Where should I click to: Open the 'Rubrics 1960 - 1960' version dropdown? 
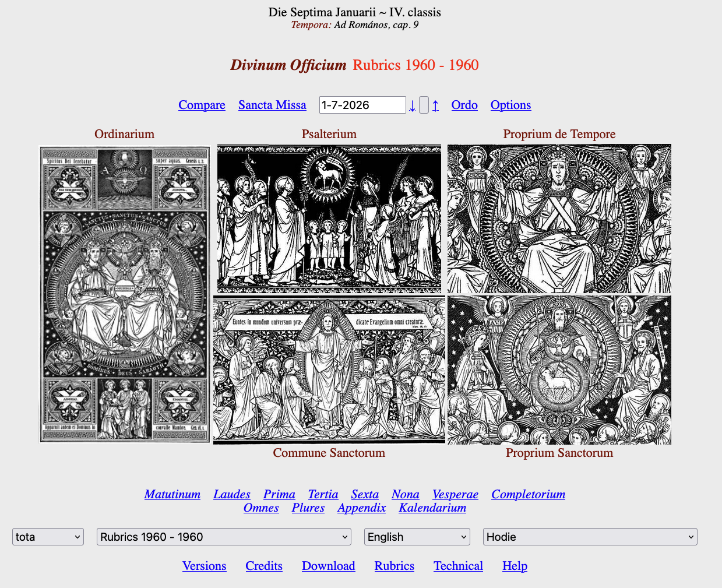click(x=224, y=537)
